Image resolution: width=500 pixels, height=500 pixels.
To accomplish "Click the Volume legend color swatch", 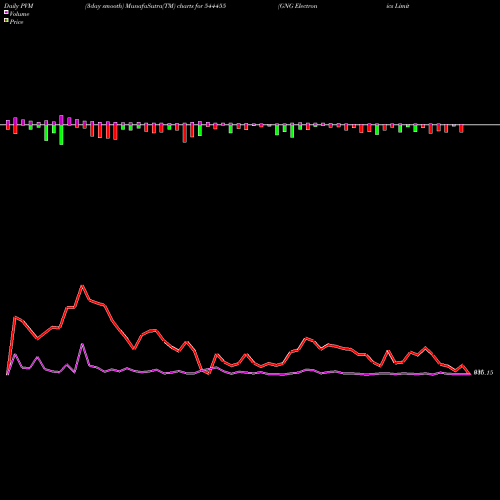I will click(x=6, y=12).
